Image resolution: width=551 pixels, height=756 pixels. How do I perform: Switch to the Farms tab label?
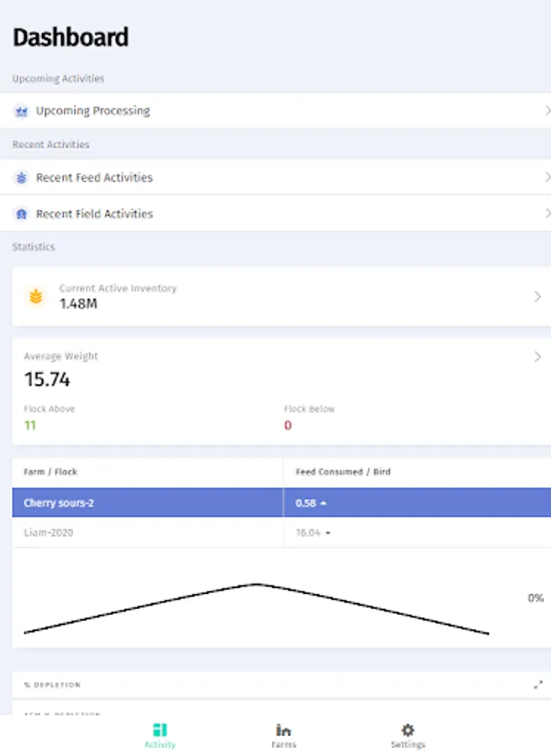[x=284, y=744]
